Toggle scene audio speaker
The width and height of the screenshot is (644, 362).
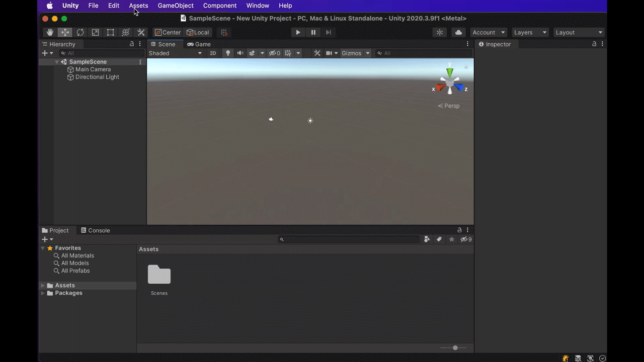point(240,53)
